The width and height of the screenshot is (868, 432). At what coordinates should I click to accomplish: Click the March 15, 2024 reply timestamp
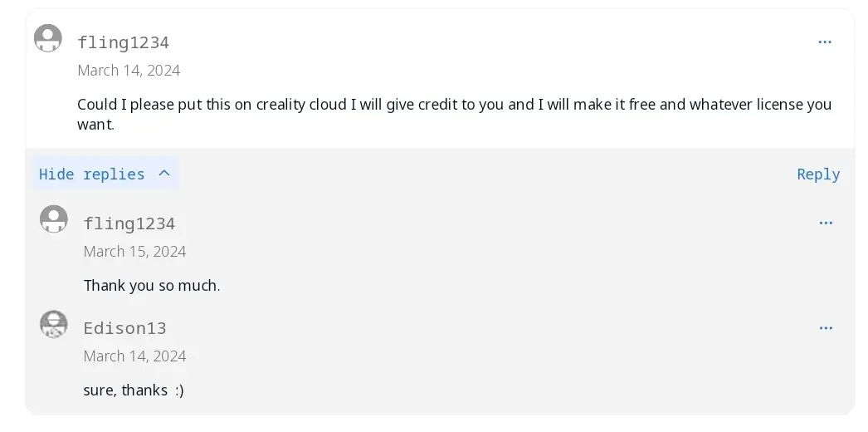tap(135, 252)
